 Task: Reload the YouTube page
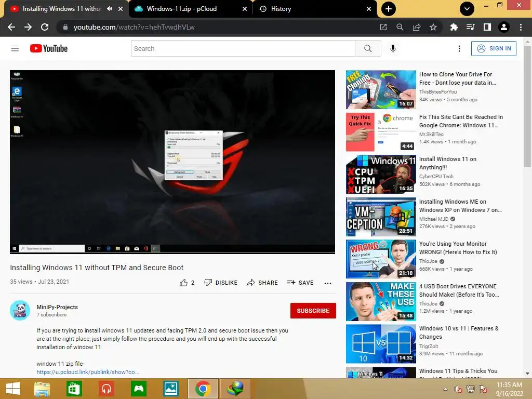point(45,27)
